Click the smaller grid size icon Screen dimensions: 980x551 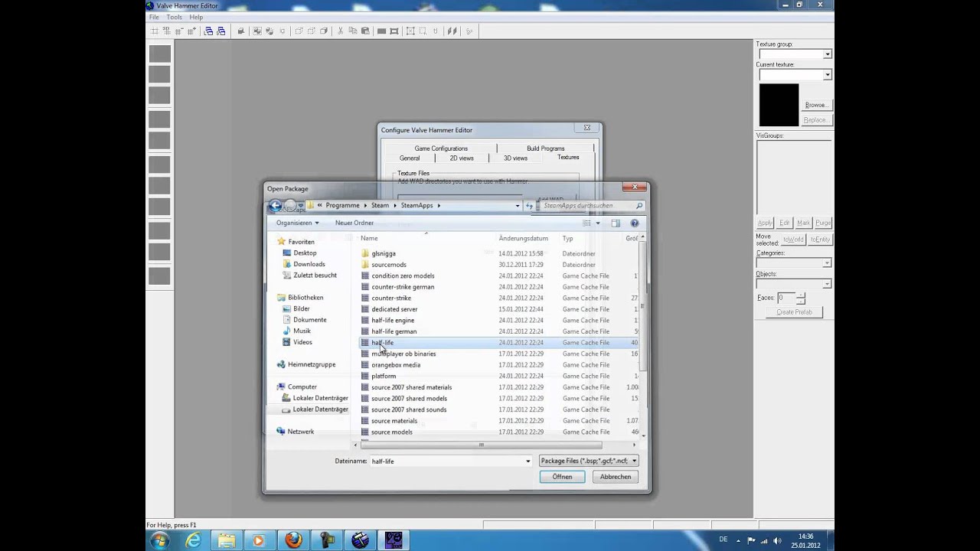[x=179, y=31]
